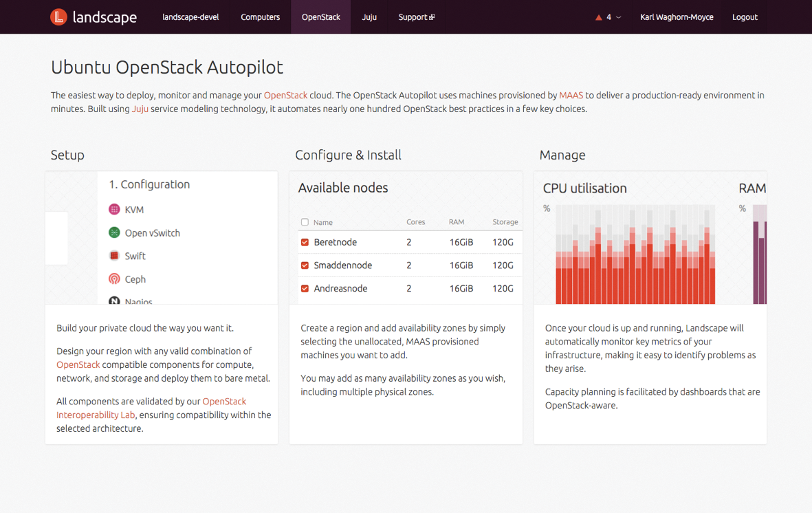Viewport: 812px width, 513px height.
Task: Select the KVM component icon
Action: click(x=114, y=209)
